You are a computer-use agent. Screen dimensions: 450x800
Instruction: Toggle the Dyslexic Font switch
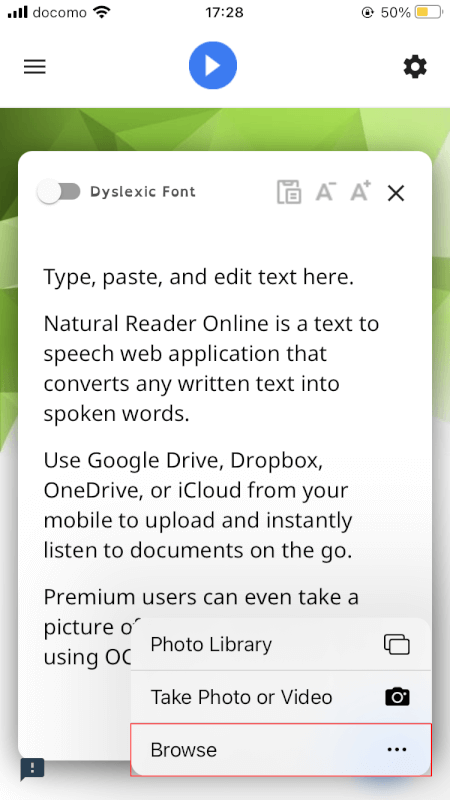[59, 192]
